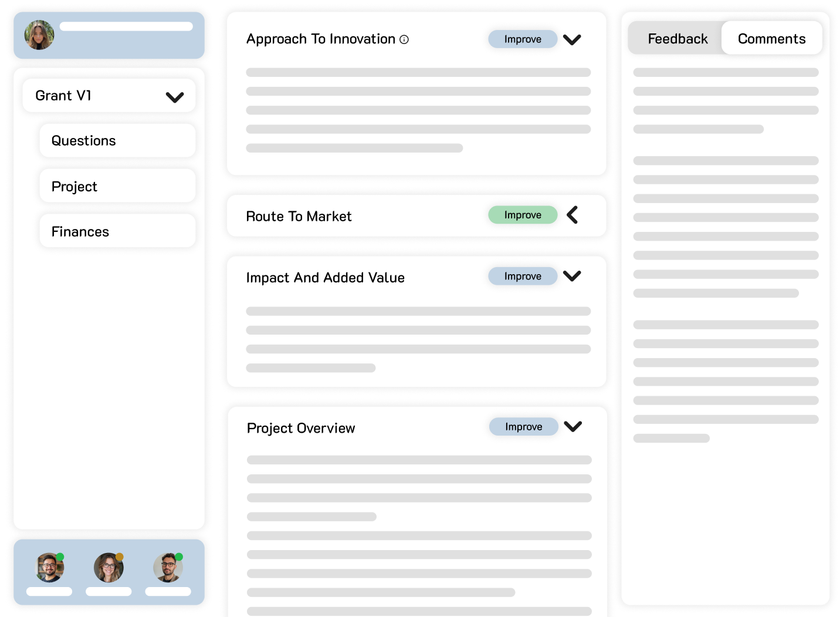840x617 pixels.
Task: Open the Finances menu item
Action: [x=117, y=231]
